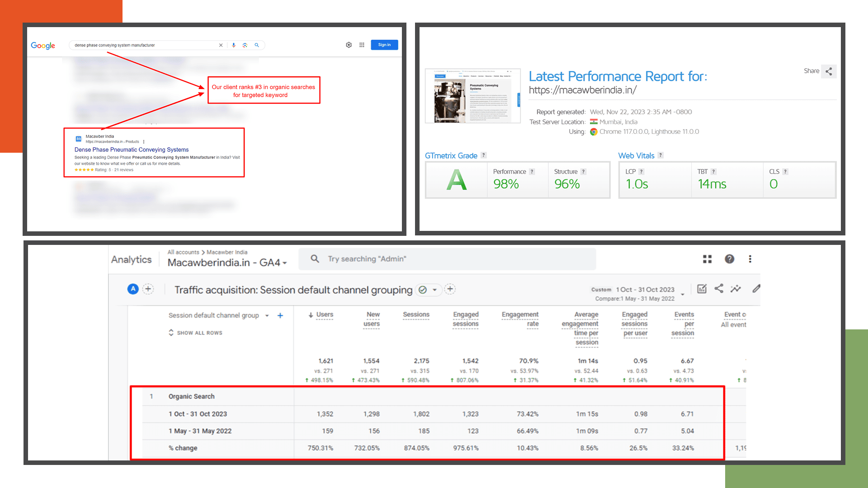Open report status check dropdown arrow
This screenshot has height=488, width=868.
point(434,290)
